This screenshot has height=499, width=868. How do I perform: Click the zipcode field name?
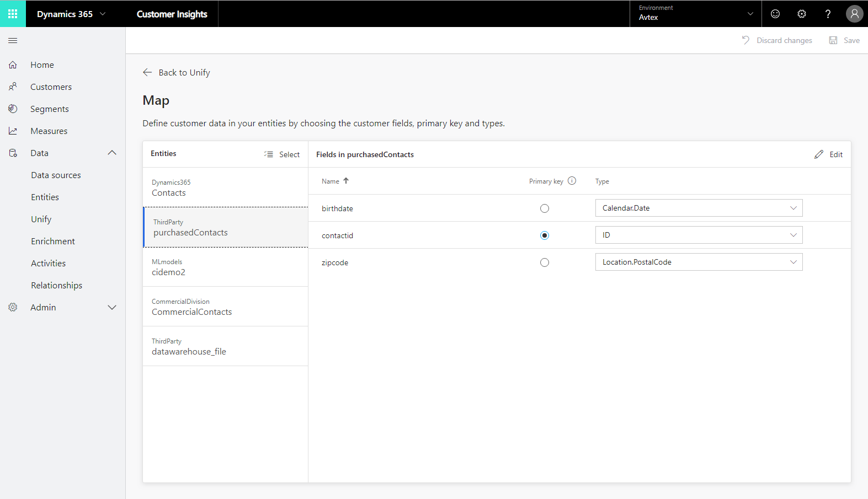[x=335, y=262]
